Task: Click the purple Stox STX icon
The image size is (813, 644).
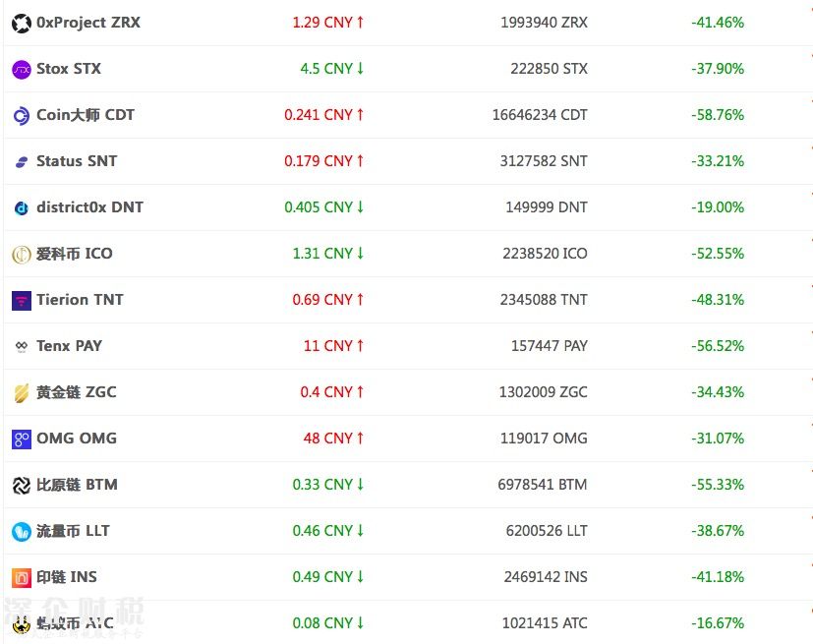Action: click(x=22, y=70)
